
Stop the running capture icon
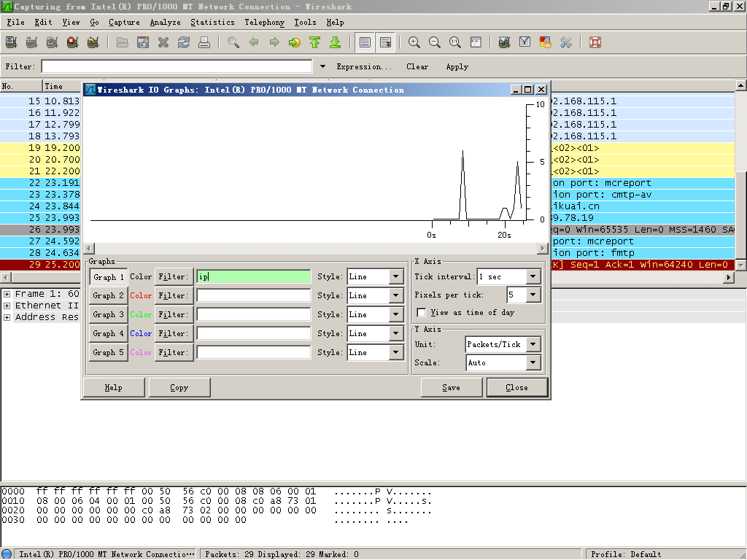[72, 42]
